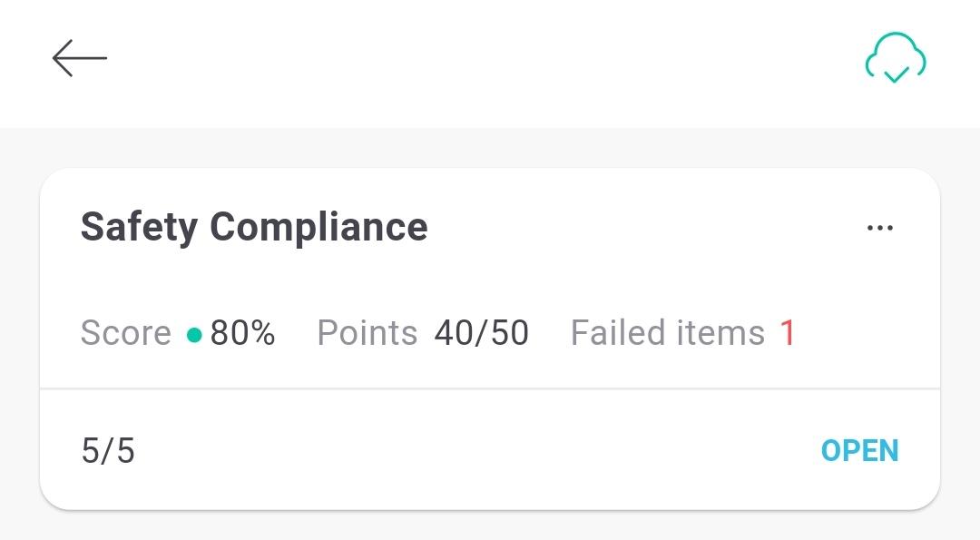Tap the 80% score value
980x540 pixels.
click(x=243, y=332)
